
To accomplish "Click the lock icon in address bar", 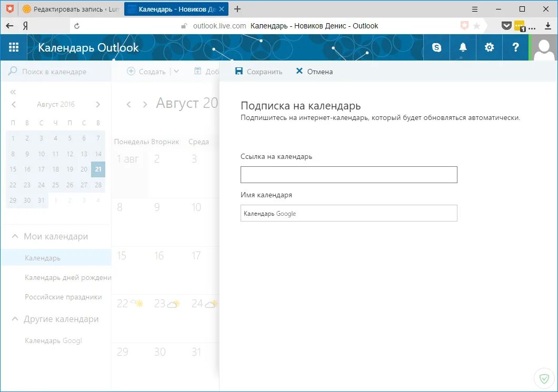I will [184, 26].
